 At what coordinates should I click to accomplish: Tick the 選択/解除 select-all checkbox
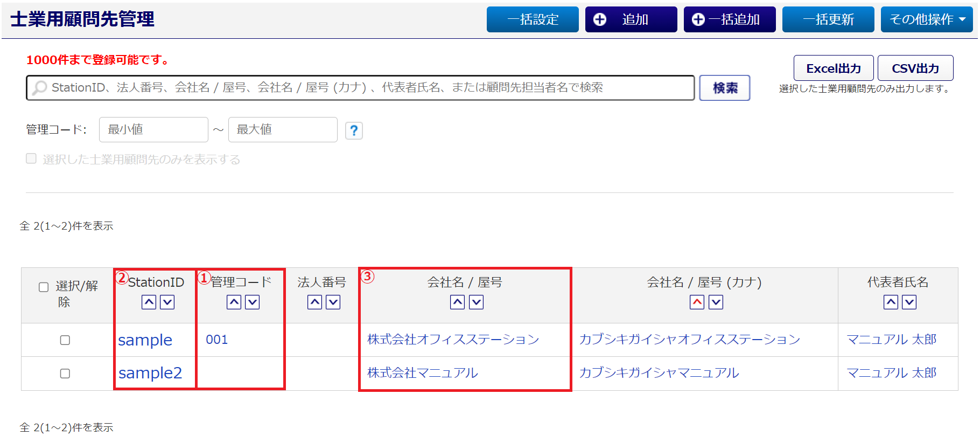tap(44, 287)
